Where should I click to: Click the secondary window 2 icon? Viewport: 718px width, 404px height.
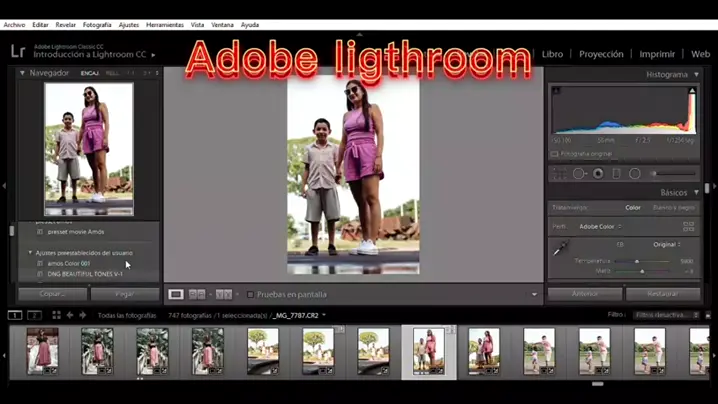(34, 315)
